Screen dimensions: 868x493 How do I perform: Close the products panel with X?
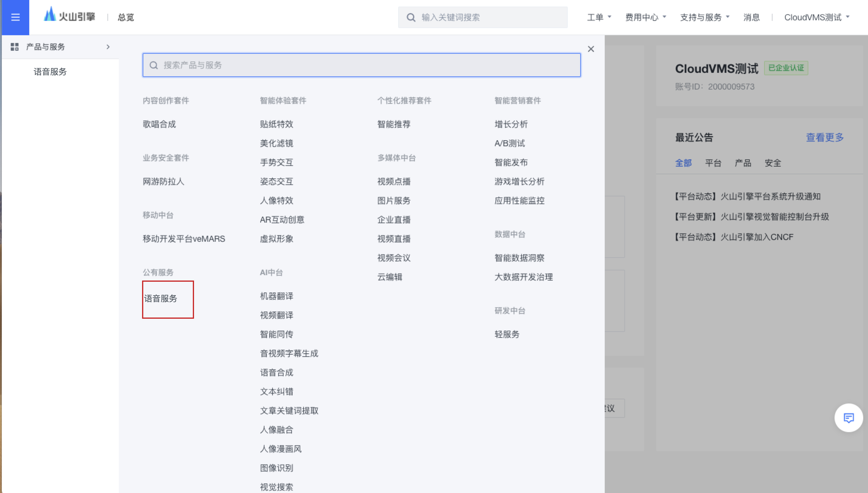591,49
